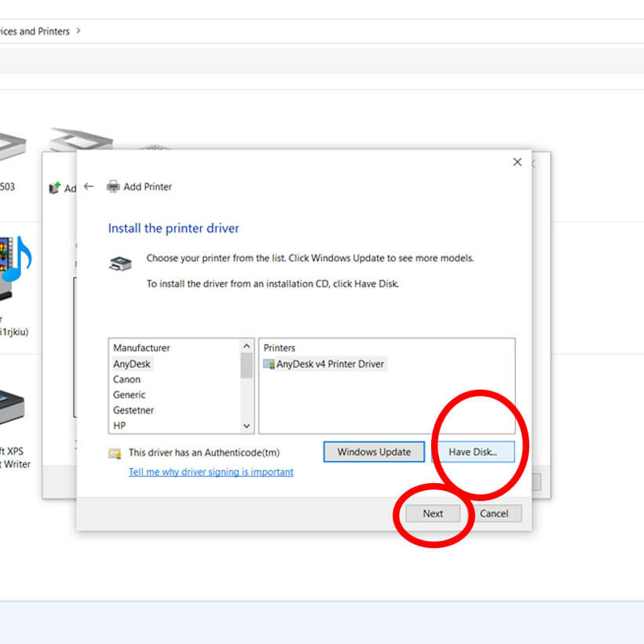The width and height of the screenshot is (644, 644).
Task: Pick Gestetner in the Manufacturer list
Action: pyautogui.click(x=134, y=410)
